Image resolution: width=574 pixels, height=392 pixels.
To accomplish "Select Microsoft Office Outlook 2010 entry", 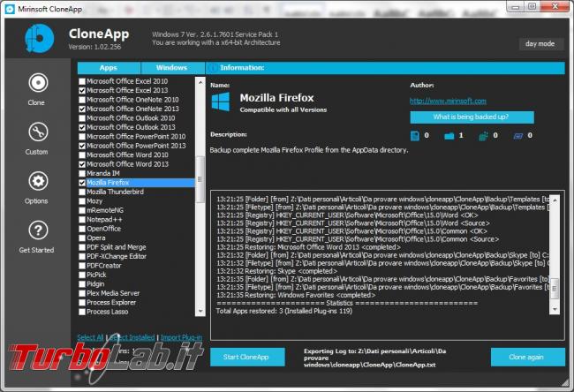I will 131,118.
